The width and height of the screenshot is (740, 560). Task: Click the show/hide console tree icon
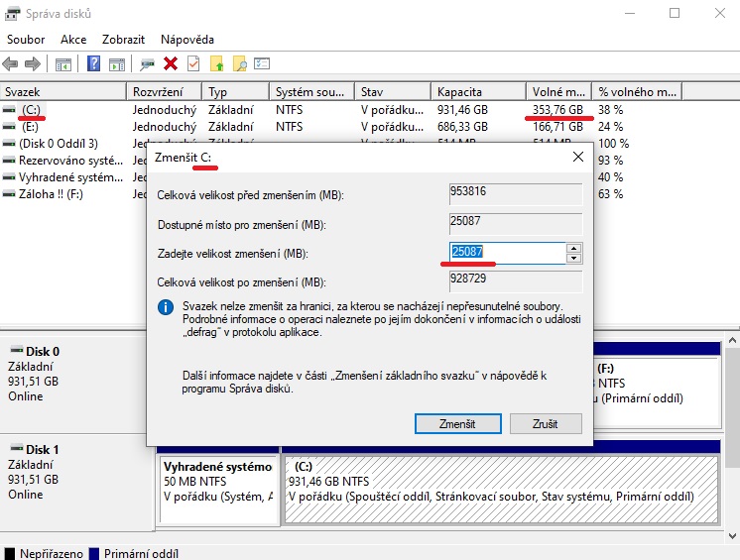tap(63, 63)
